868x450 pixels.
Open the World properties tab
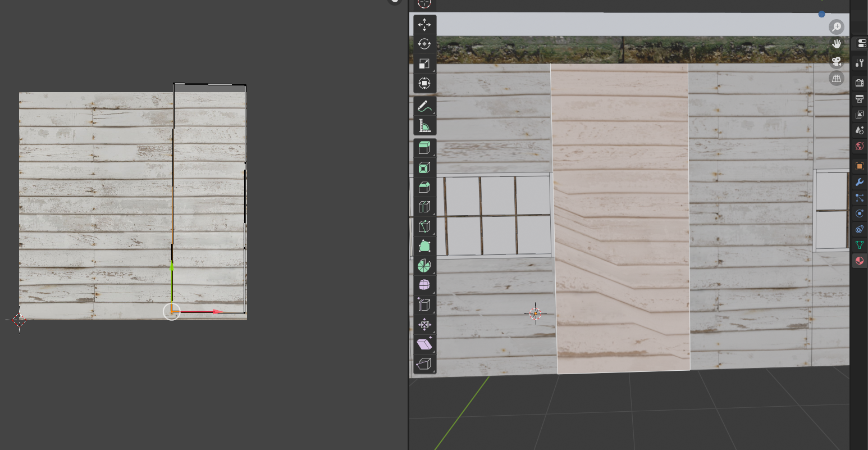click(x=860, y=146)
